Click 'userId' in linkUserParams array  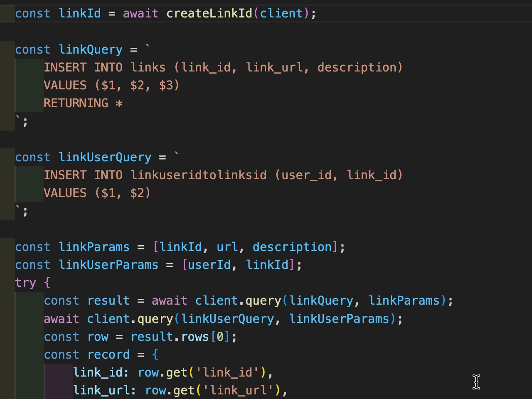[209, 265]
